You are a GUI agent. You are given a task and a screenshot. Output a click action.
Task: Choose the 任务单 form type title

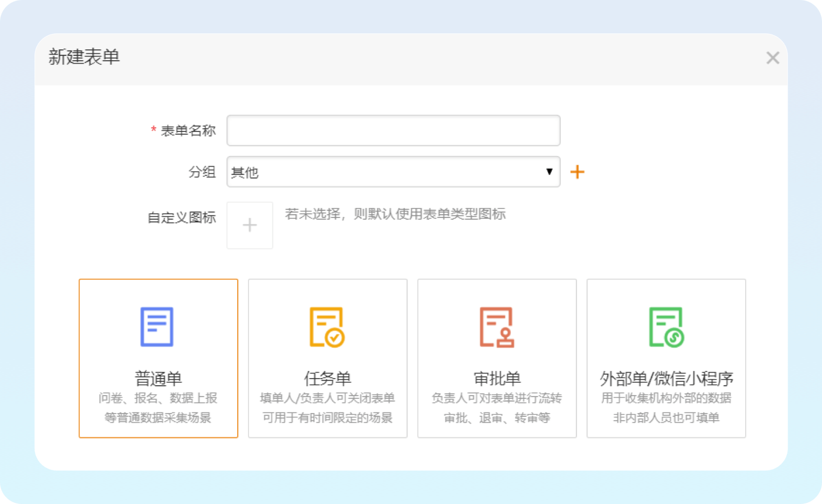point(328,378)
